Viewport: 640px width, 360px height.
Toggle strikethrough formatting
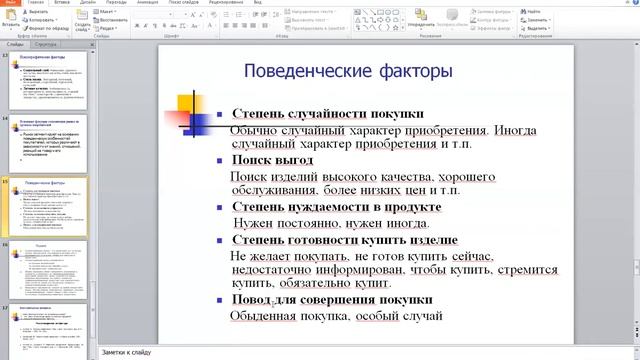pyautogui.click(x=173, y=26)
